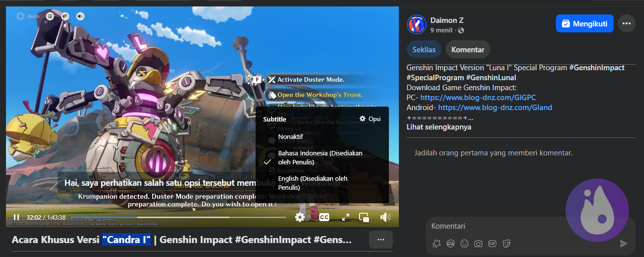This screenshot has height=257, width=644.
Task: Expand description with Lihat selengkapnya
Action: [439, 127]
